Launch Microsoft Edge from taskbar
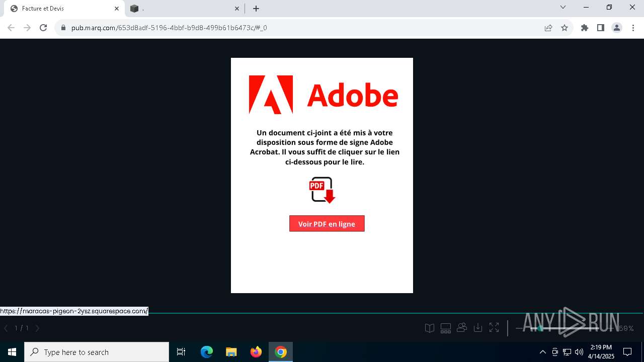644x362 pixels. [207, 352]
